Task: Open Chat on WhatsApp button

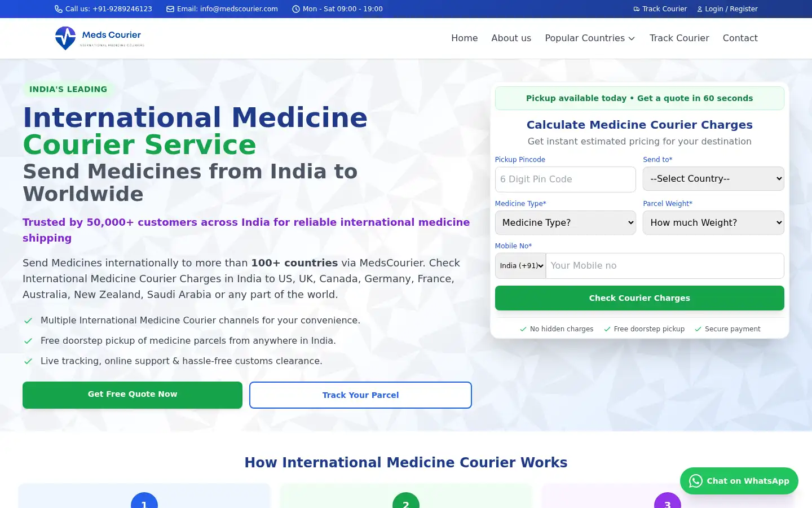Action: [x=739, y=481]
